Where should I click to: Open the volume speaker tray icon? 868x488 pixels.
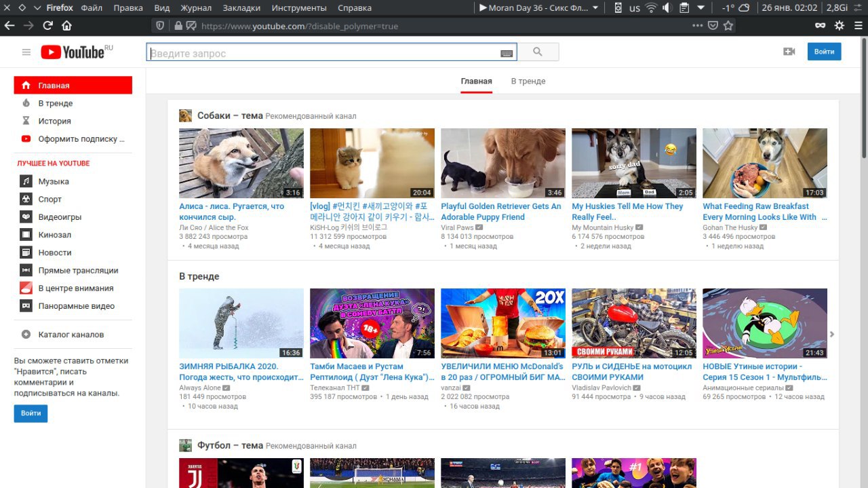[x=667, y=8]
